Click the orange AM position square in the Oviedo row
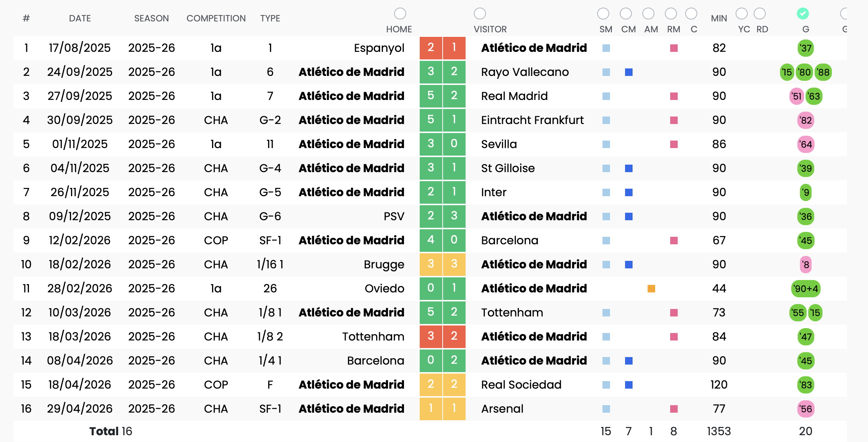The width and height of the screenshot is (868, 442). (x=651, y=289)
